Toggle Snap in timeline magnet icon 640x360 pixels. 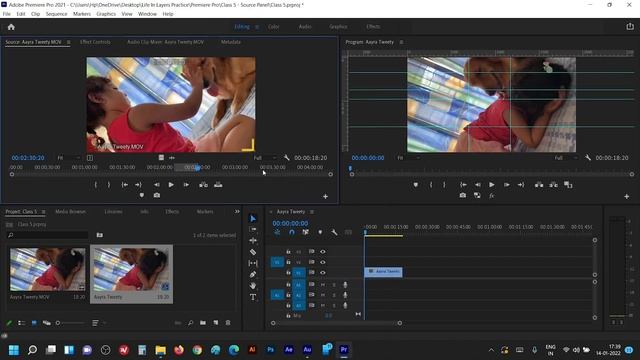291,232
